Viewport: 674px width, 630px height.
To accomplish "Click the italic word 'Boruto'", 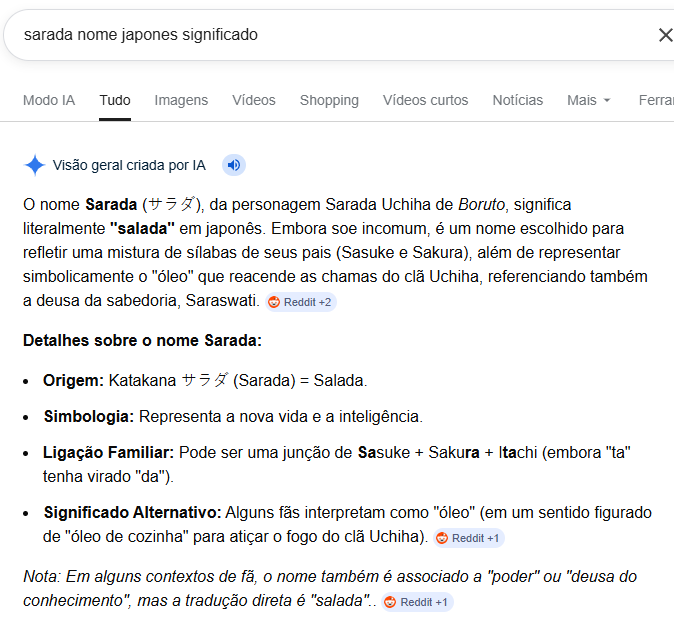I will [x=481, y=205].
